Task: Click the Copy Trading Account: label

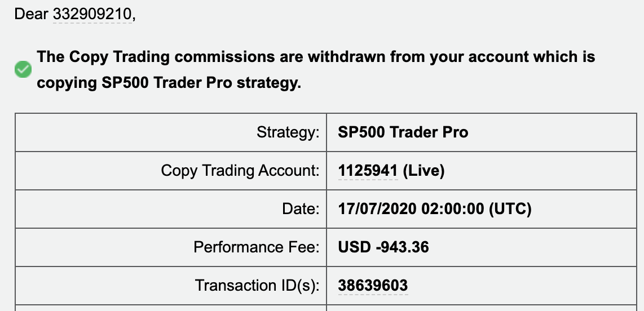Action: click(240, 170)
